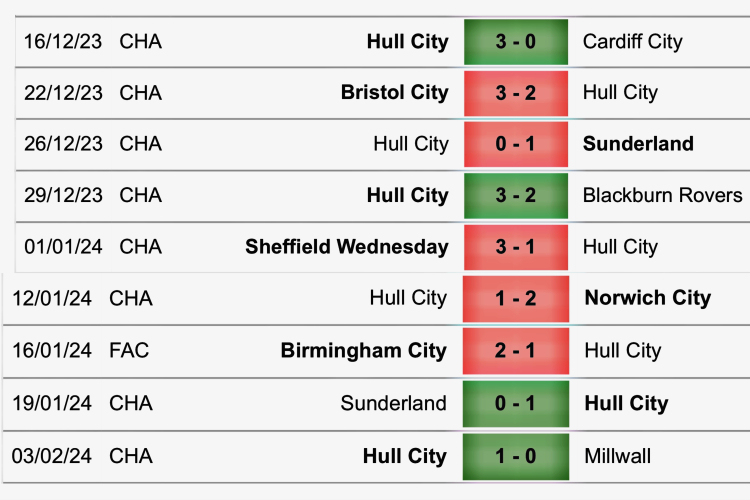Open the 3 - 2 Bristol City score
This screenshot has width=750, height=500.
coord(515,93)
